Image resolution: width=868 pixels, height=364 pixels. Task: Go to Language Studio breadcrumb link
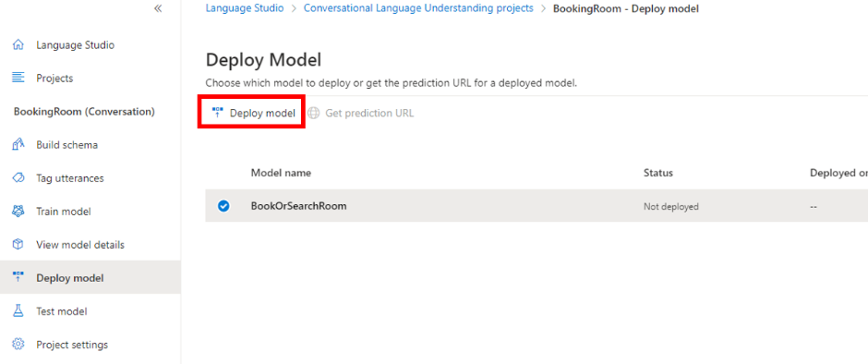click(x=244, y=8)
